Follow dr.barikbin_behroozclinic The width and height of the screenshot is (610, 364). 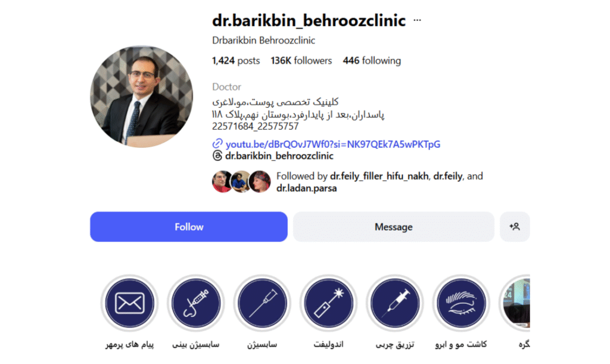(189, 227)
